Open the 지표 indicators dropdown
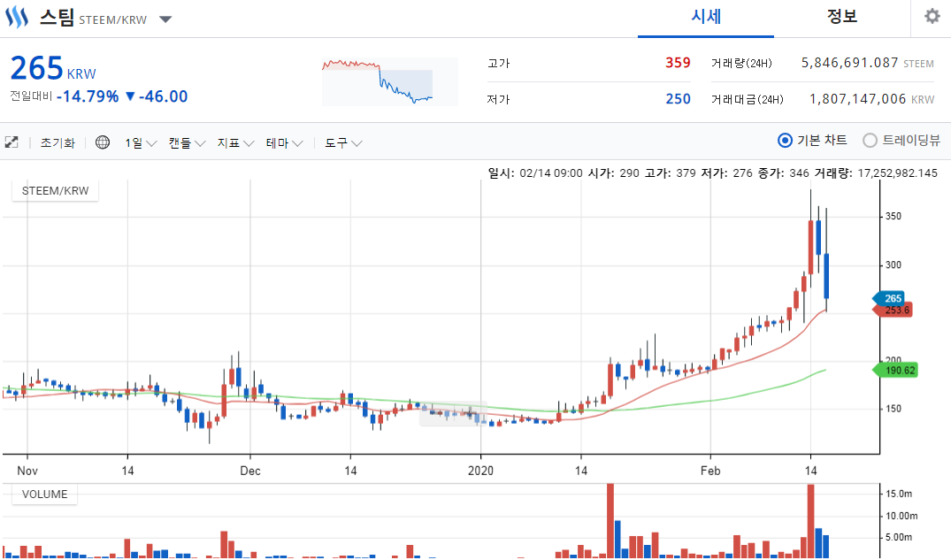The image size is (951, 560). (235, 143)
